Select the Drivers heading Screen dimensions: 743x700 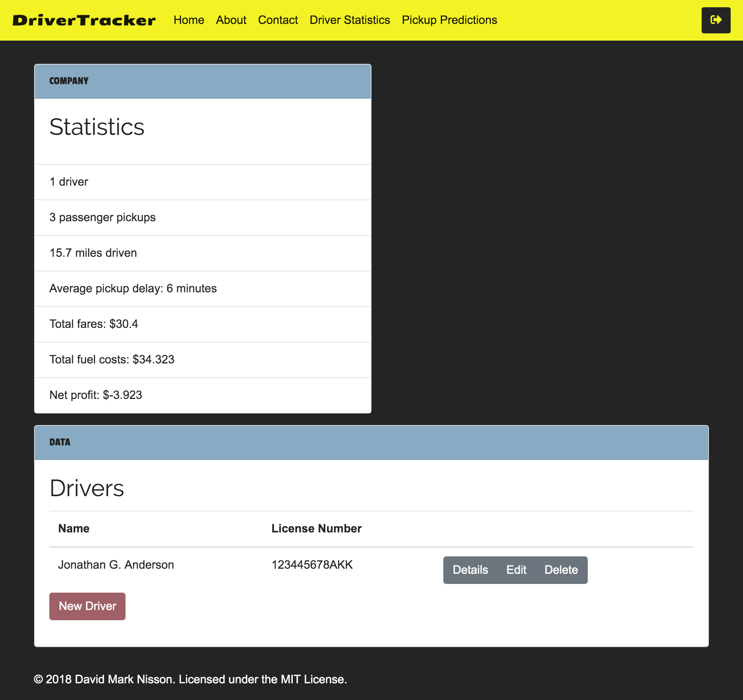pos(87,487)
